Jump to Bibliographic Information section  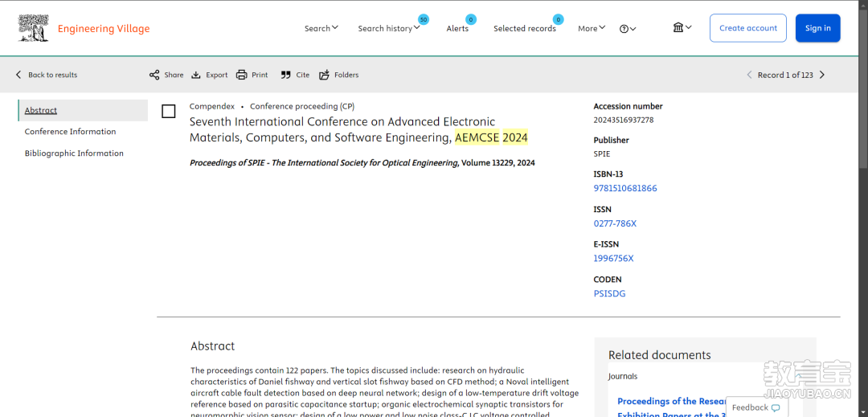click(74, 153)
